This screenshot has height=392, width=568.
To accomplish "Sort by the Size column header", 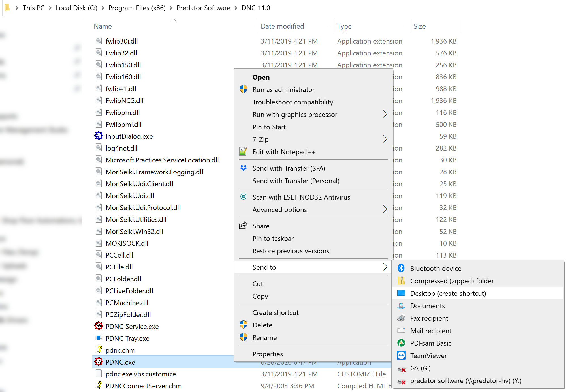I will pyautogui.click(x=420, y=26).
